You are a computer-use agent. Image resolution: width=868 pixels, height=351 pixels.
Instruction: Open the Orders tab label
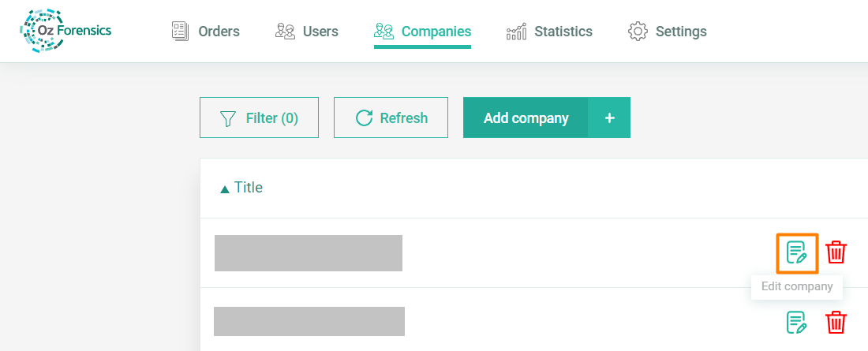click(x=219, y=32)
